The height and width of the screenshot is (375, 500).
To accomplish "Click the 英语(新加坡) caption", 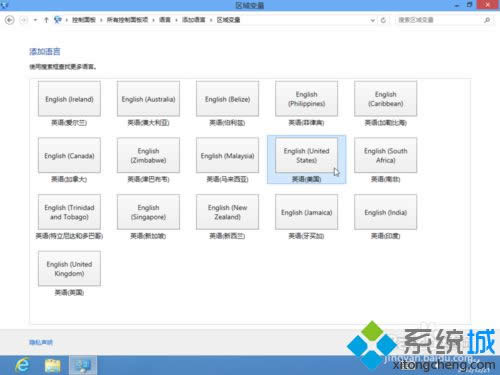I will (148, 236).
